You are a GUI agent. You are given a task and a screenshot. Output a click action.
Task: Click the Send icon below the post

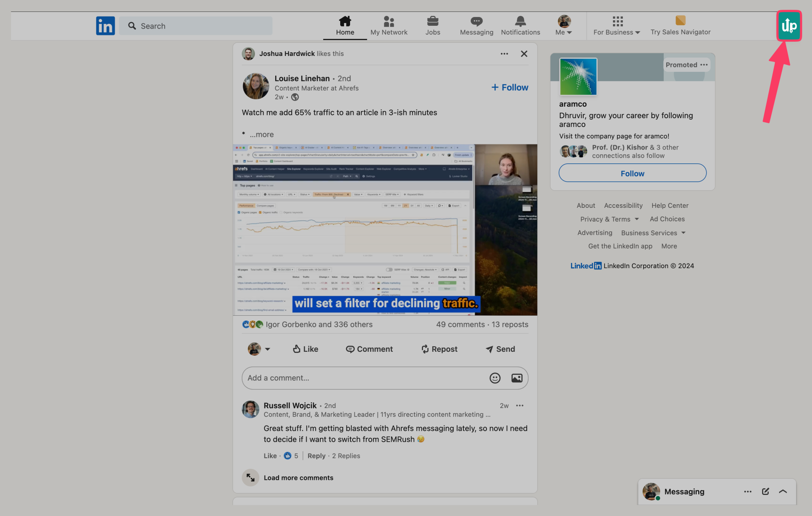coord(500,349)
